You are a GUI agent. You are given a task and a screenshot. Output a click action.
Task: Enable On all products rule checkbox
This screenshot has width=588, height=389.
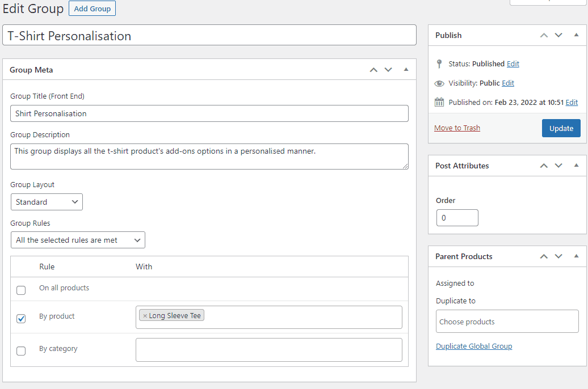coord(21,290)
